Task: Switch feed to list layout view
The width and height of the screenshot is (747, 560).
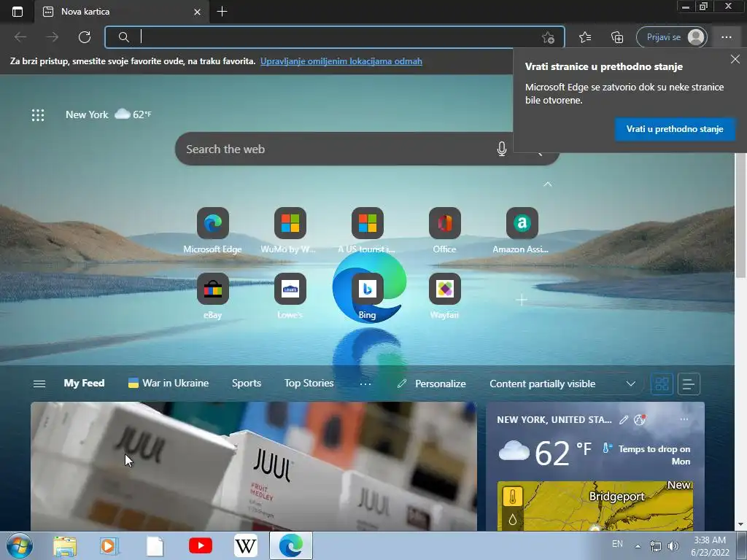Action: [x=689, y=384]
